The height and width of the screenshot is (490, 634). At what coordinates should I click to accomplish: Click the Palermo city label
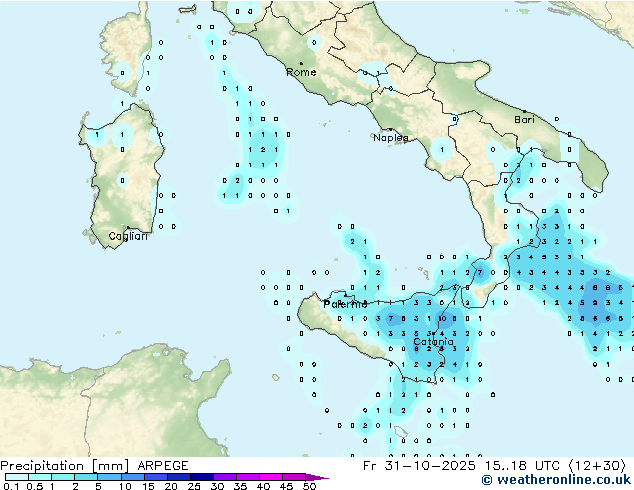click(x=345, y=304)
